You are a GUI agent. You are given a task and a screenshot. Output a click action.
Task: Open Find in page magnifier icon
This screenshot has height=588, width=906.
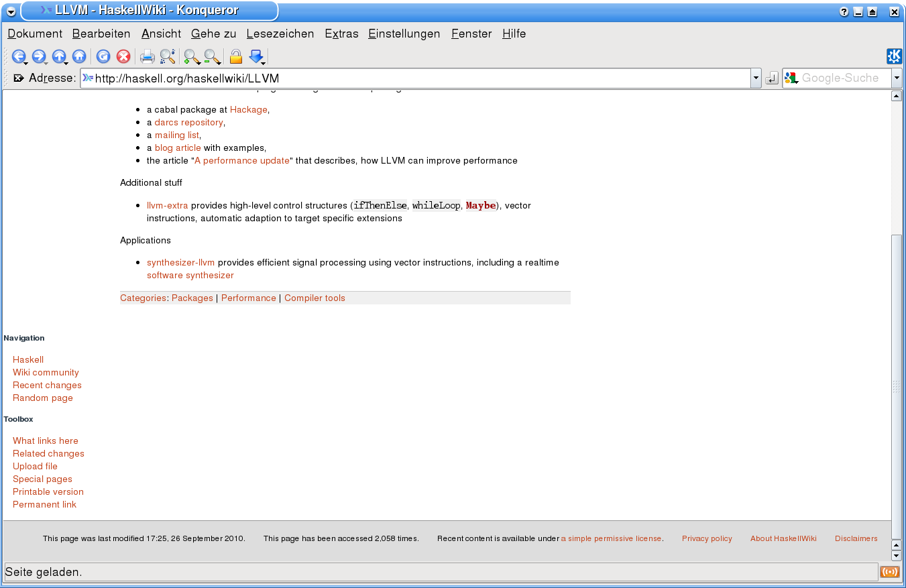click(168, 57)
